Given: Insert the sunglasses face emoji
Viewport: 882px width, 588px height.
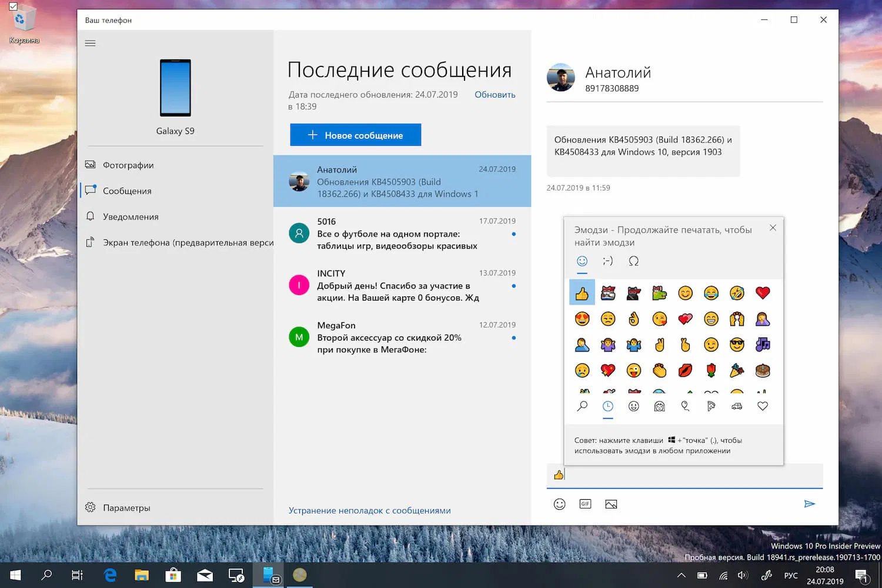Looking at the screenshot, I should click(737, 345).
